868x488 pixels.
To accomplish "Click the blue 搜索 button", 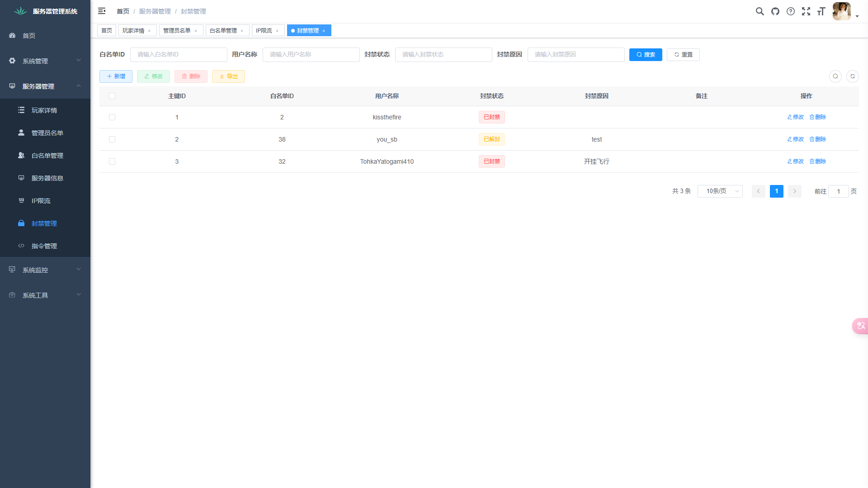I will pyautogui.click(x=646, y=55).
